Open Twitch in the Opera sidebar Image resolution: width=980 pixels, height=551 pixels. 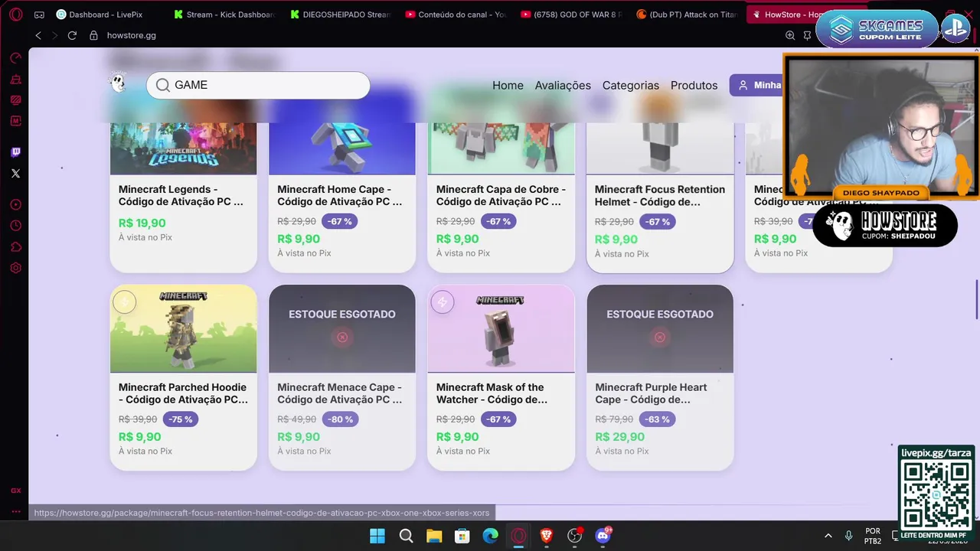[15, 152]
